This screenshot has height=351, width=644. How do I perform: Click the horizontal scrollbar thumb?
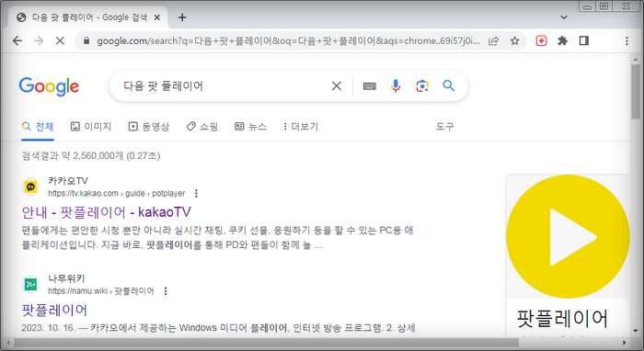point(266,343)
